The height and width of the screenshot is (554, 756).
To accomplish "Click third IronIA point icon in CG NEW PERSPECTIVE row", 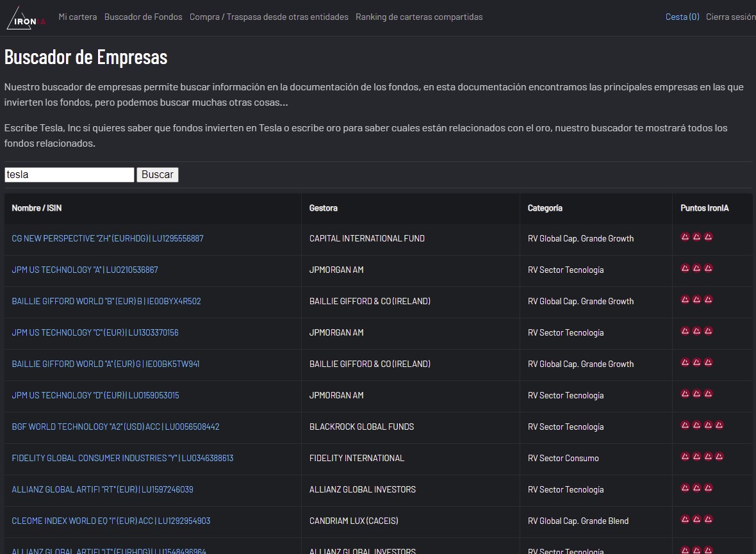I will pos(708,237).
